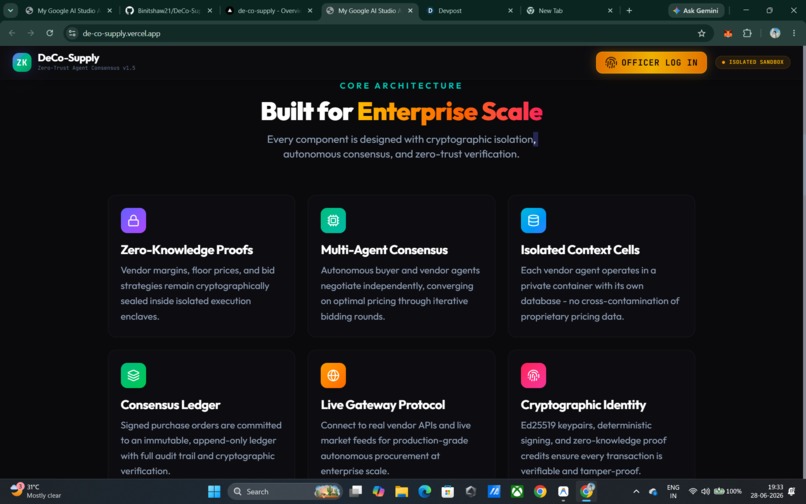Click the ZK DeCo-Supply logo icon
Viewport: 806px width, 504px height.
(22, 62)
